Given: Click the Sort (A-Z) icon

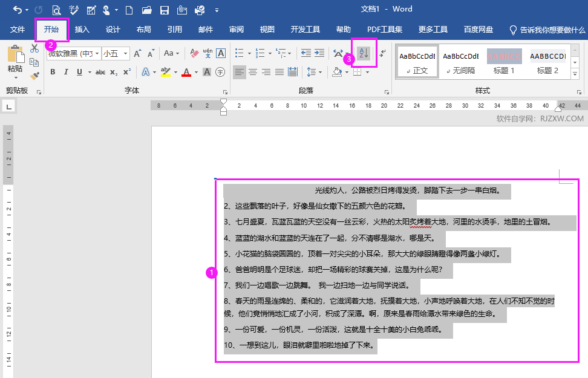Looking at the screenshot, I should 362,53.
